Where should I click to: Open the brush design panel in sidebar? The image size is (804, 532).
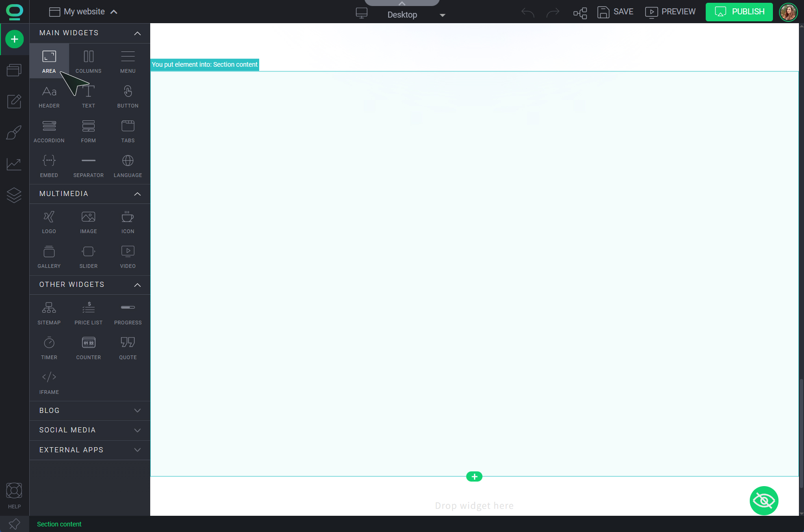pos(14,133)
